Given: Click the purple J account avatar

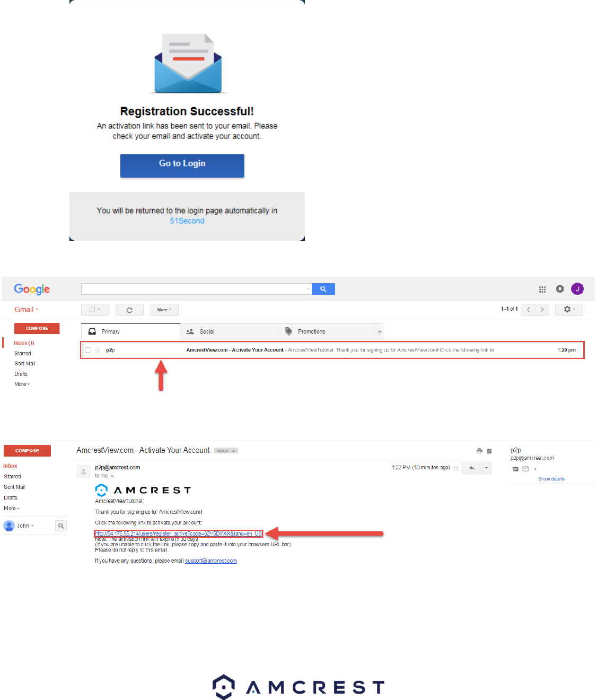Looking at the screenshot, I should [577, 289].
